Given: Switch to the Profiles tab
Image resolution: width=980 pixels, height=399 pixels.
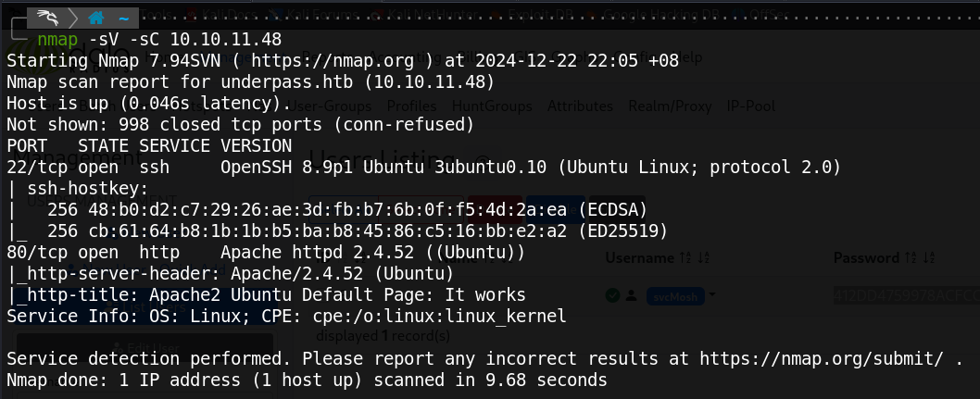Looking at the screenshot, I should (411, 106).
